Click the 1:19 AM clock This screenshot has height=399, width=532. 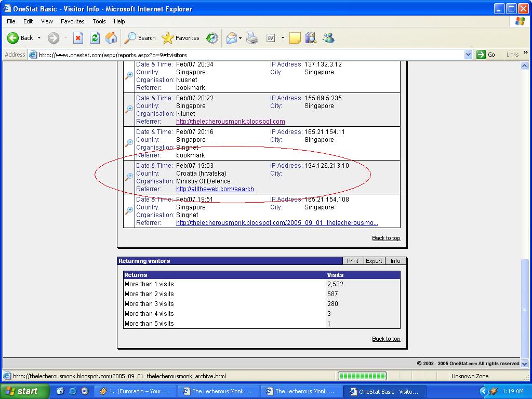pyautogui.click(x=513, y=391)
